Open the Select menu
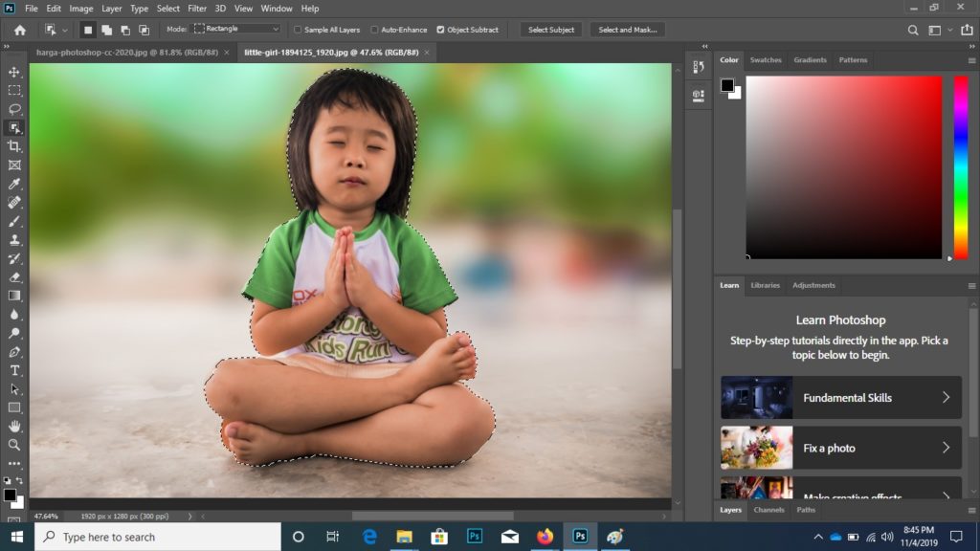This screenshot has height=551, width=980. (x=168, y=9)
